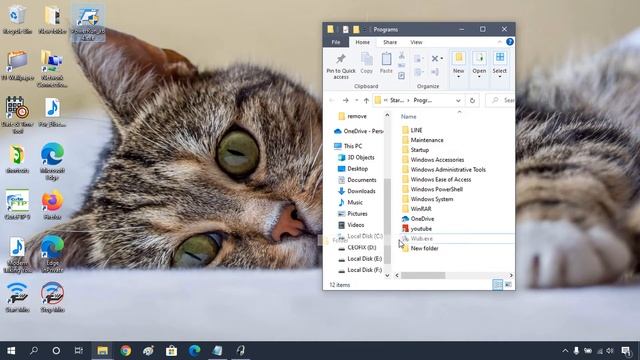Open the recent locations dropdown arrow

(356, 100)
